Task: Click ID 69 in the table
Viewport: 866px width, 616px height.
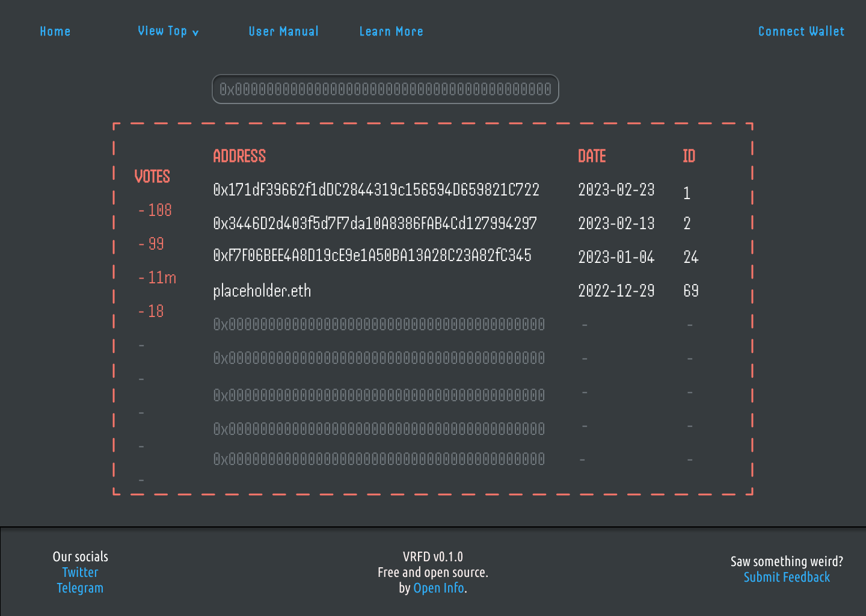Action: pos(691,291)
